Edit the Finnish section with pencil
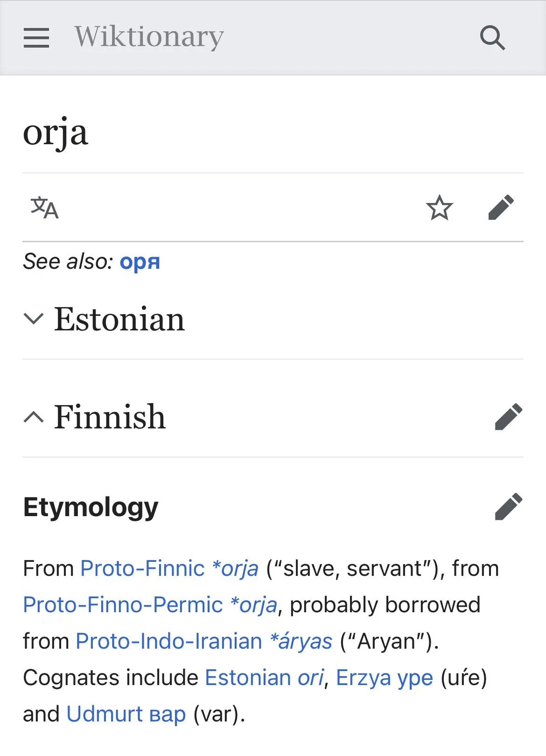546x756 pixels. pyautogui.click(x=508, y=417)
